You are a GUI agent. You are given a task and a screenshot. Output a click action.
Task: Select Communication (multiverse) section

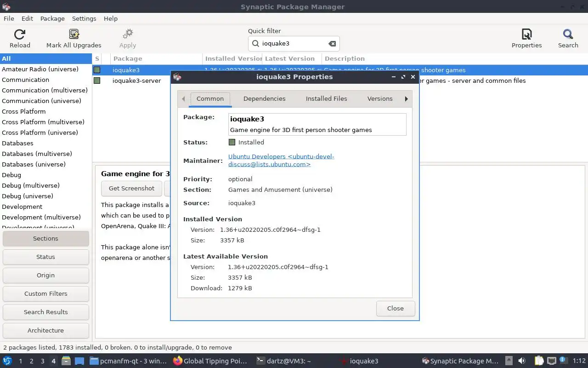[46, 90]
